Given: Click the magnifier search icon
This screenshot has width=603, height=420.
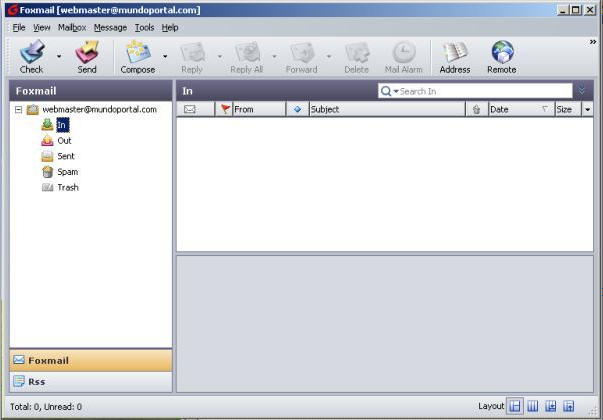Looking at the screenshot, I should coord(385,91).
